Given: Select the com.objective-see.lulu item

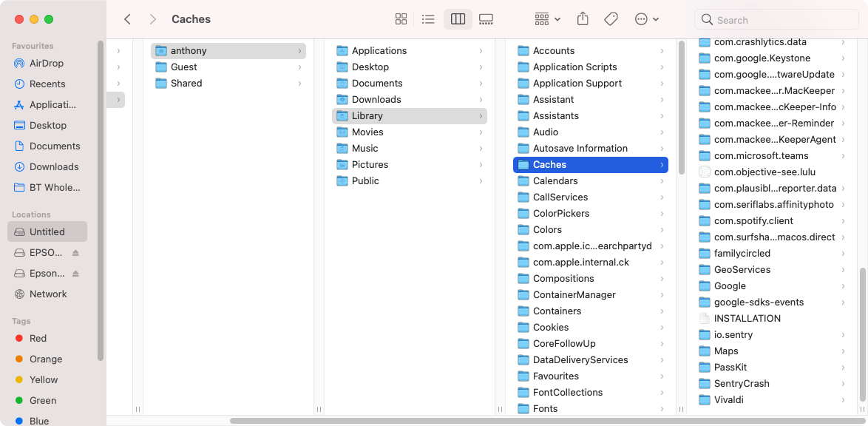Looking at the screenshot, I should (772, 172).
